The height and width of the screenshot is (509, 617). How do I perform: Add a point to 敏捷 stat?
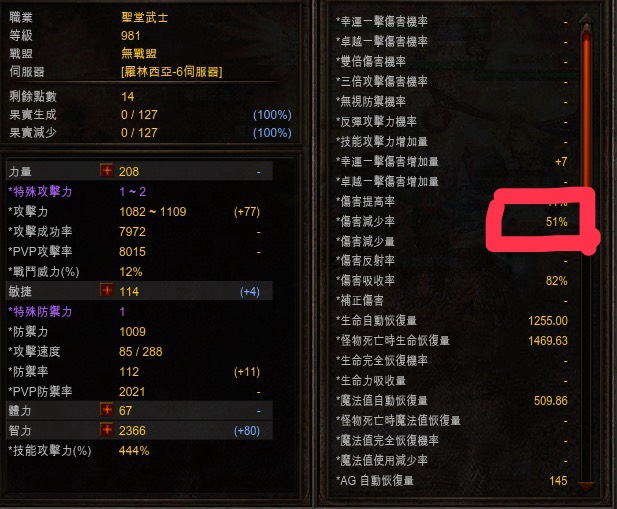[x=106, y=291]
